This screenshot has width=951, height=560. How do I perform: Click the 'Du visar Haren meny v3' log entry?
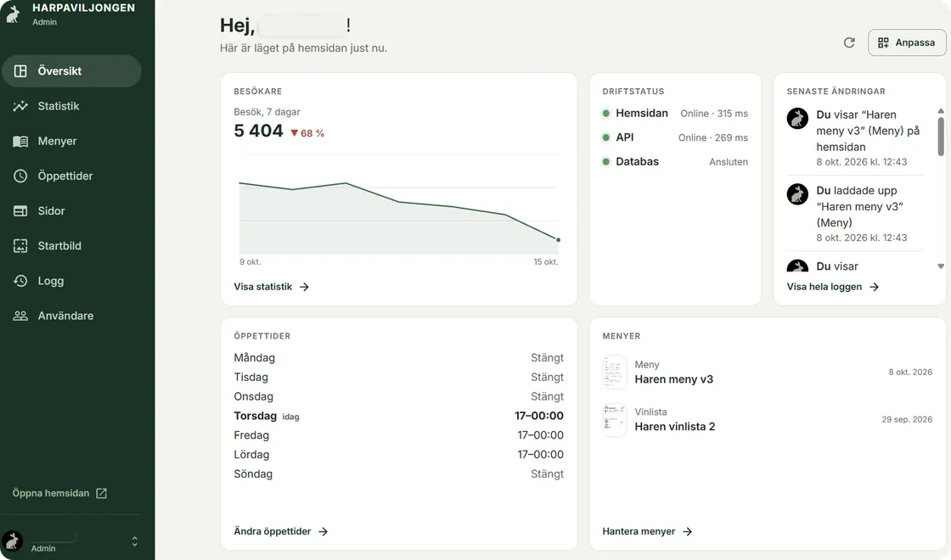pyautogui.click(x=854, y=137)
